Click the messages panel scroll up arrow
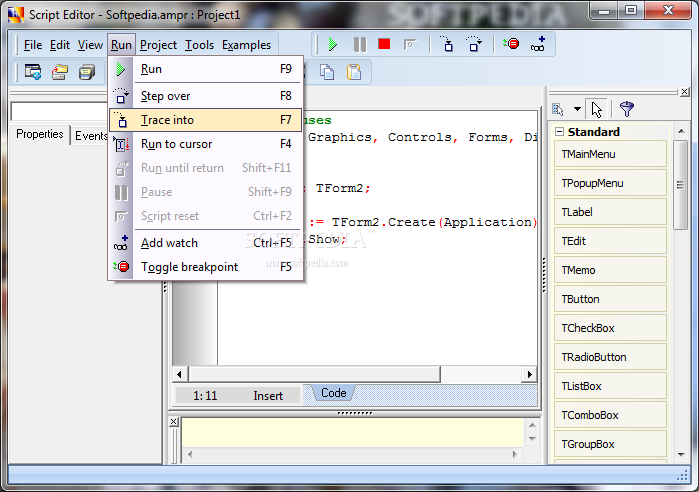The width and height of the screenshot is (699, 492). click(532, 425)
